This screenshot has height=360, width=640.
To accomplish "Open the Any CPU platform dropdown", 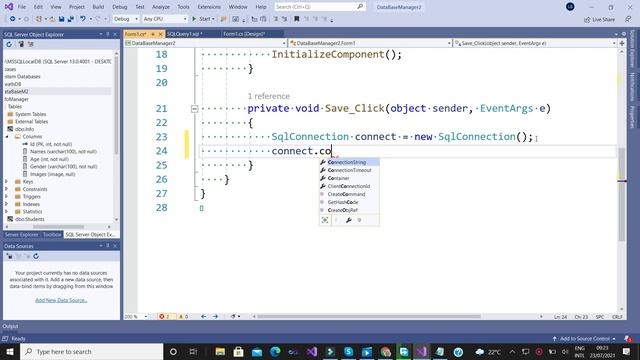I will tap(165, 19).
